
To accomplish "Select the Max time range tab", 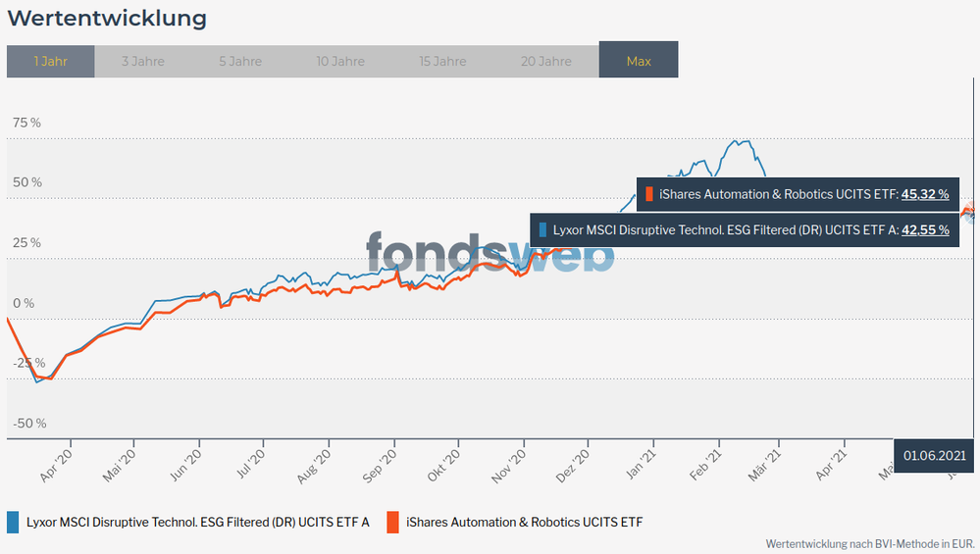I will click(639, 61).
